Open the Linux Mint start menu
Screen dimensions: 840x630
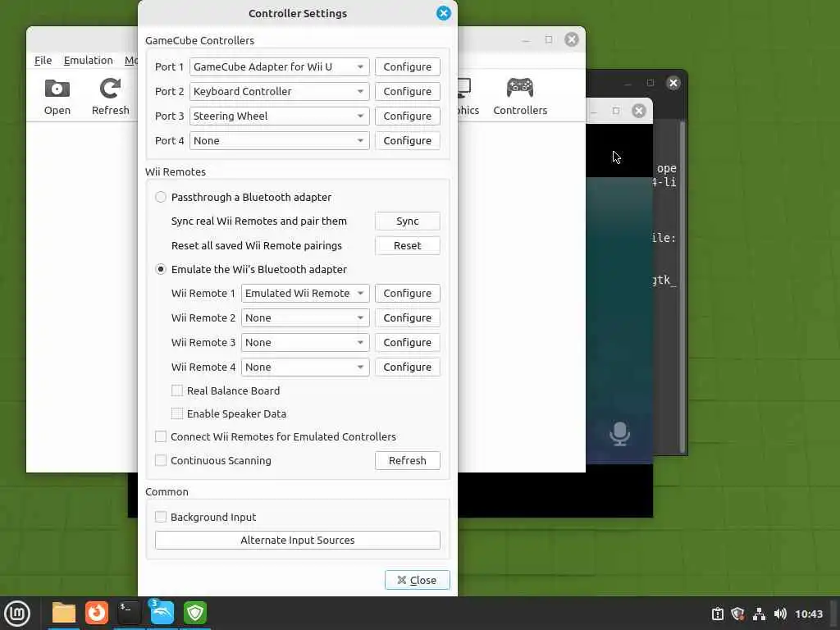[17, 614]
